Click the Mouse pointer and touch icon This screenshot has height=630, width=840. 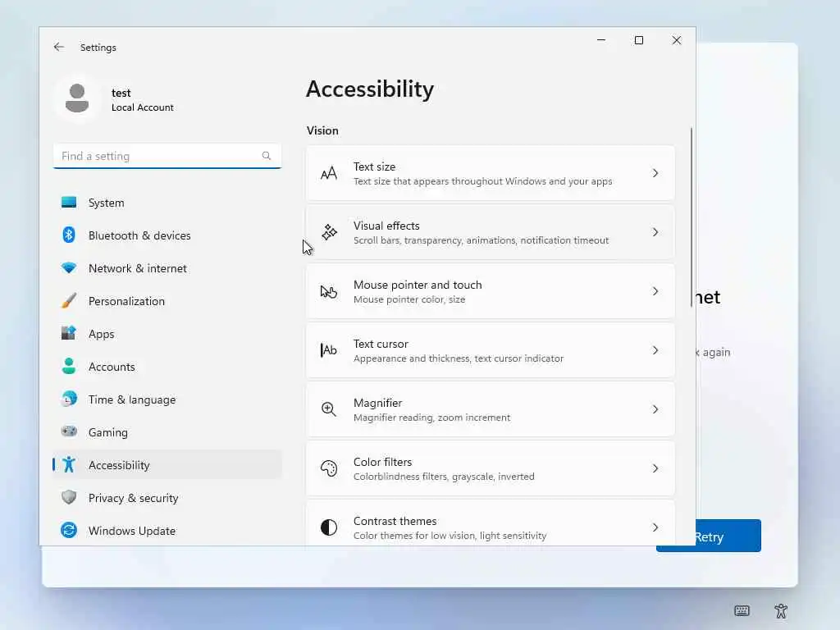pos(329,291)
